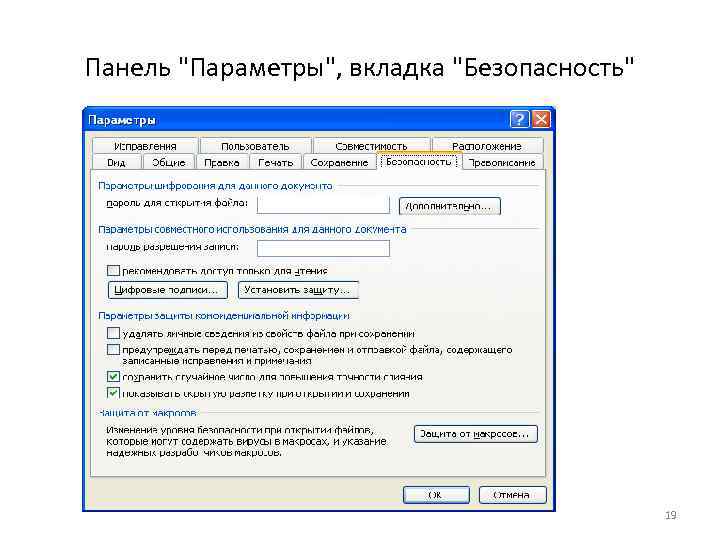Click the slide page number 19
The width and height of the screenshot is (720, 540).
pyautogui.click(x=671, y=515)
